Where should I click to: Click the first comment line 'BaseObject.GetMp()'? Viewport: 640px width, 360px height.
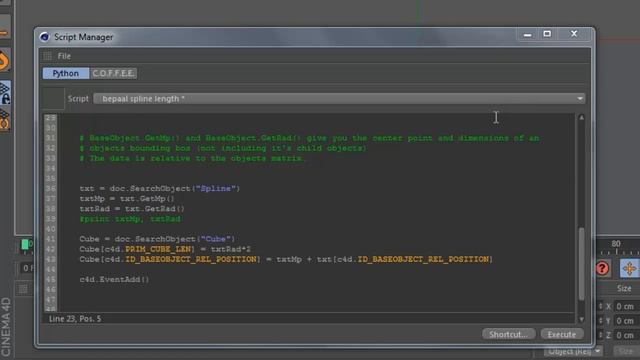(309, 138)
